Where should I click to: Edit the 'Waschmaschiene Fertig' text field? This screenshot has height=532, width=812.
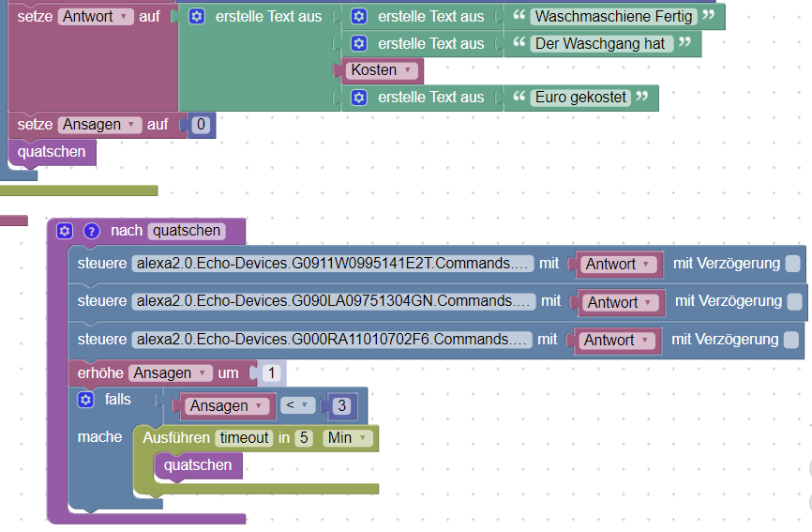click(x=613, y=17)
